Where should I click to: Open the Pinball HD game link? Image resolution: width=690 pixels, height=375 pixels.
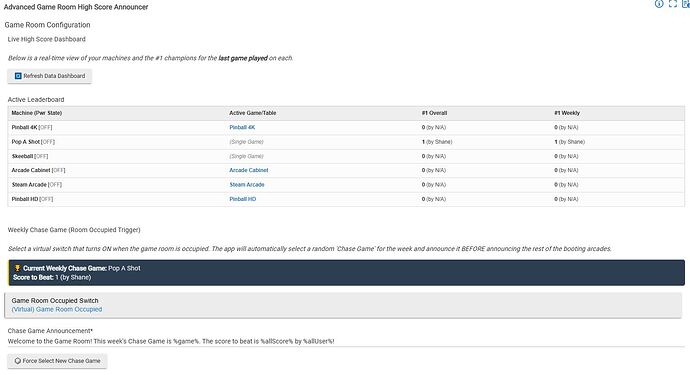pos(242,199)
